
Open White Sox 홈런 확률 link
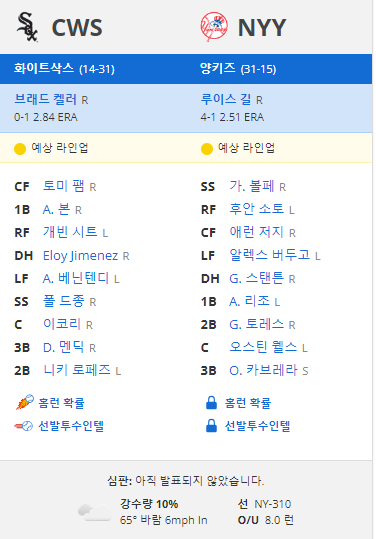pyautogui.click(x=62, y=403)
